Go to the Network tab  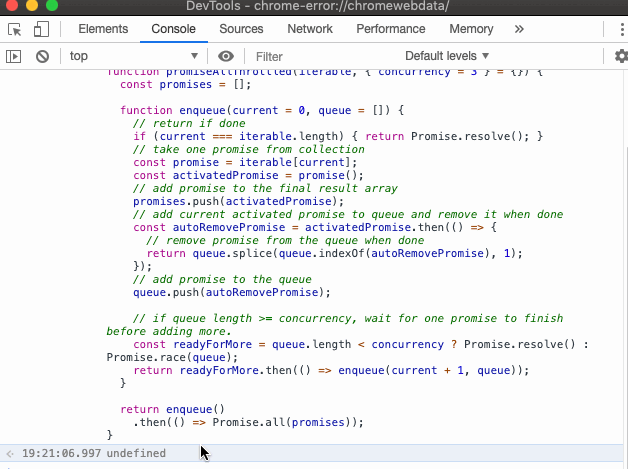pyautogui.click(x=310, y=29)
